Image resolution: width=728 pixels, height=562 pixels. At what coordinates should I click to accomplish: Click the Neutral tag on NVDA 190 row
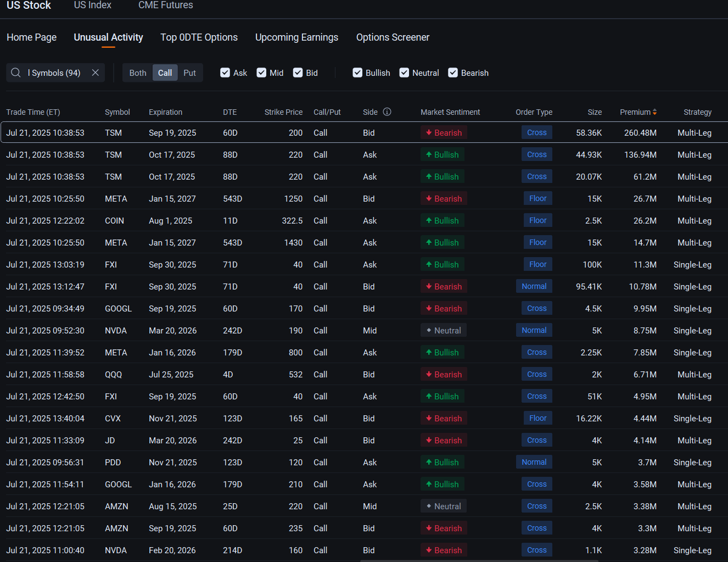pos(444,331)
